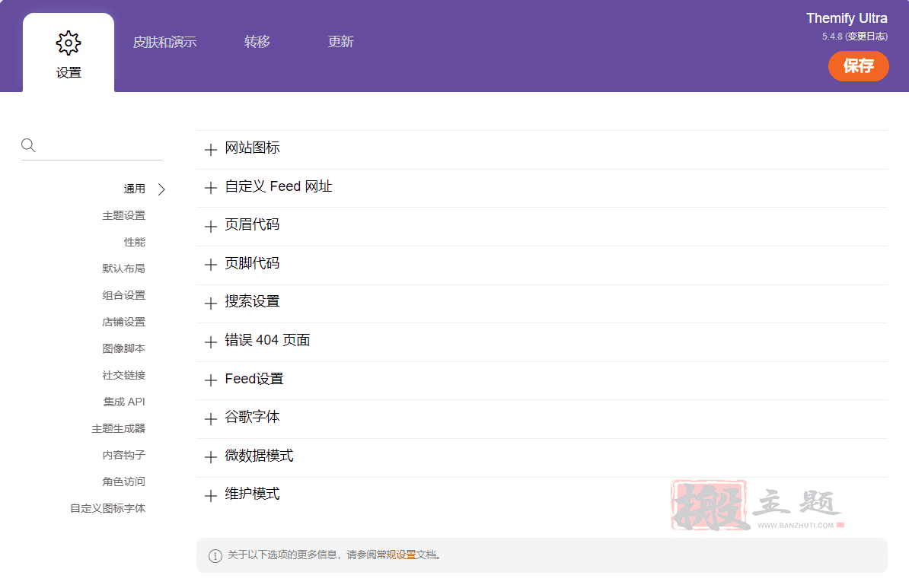Screen dimensions: 909x588
Task: Expand the 页眉代码 section plus icon
Action: [211, 227]
